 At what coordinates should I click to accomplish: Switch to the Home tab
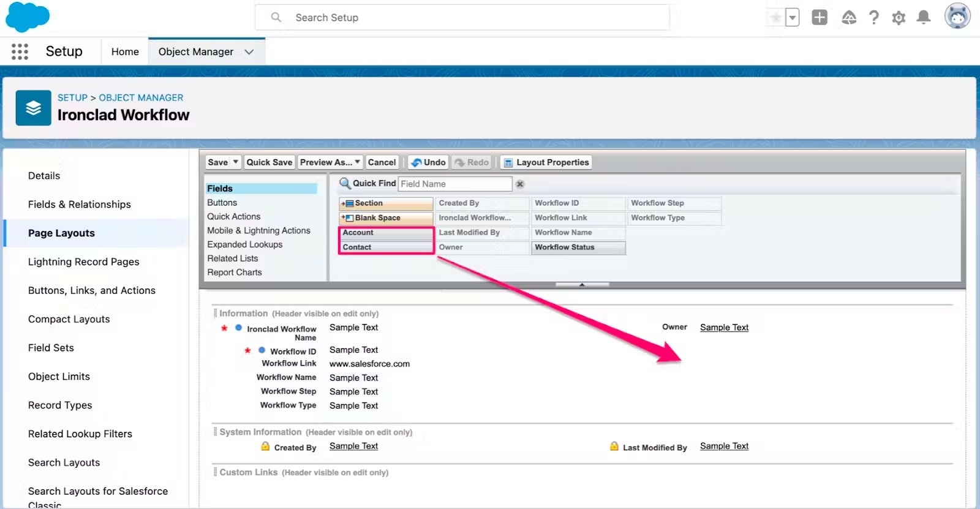(x=125, y=52)
